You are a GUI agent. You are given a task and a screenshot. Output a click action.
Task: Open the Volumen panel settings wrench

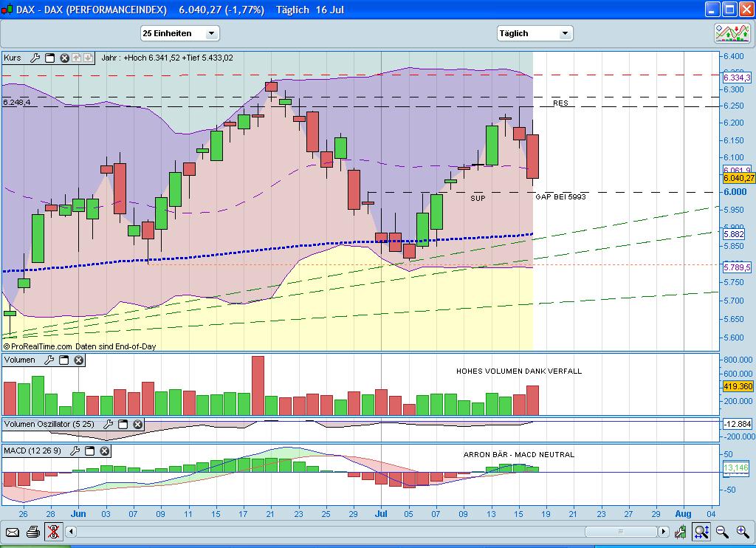(49, 360)
